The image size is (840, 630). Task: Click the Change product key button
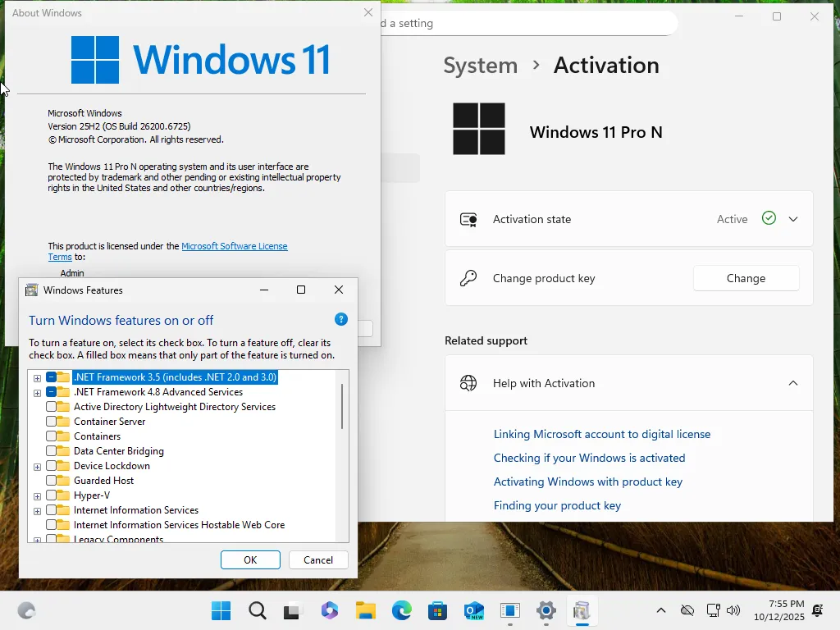point(746,278)
